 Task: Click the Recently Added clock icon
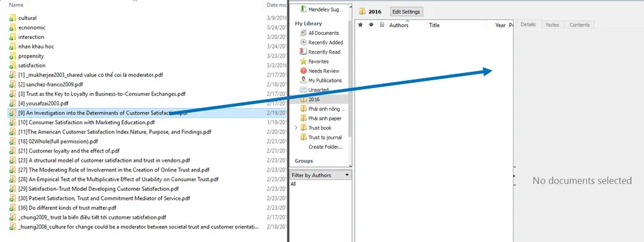click(x=304, y=42)
